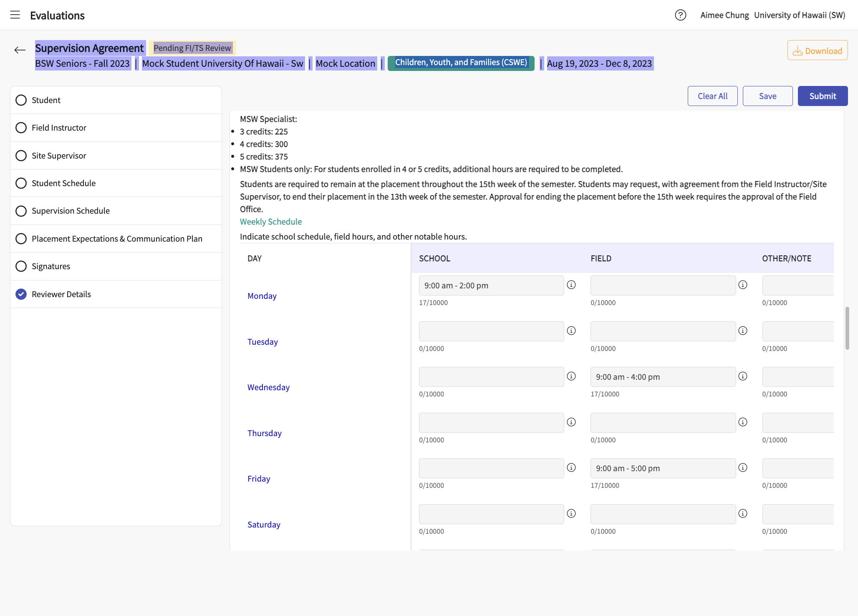Image resolution: width=858 pixels, height=616 pixels.
Task: Click the help question mark icon
Action: pyautogui.click(x=680, y=15)
